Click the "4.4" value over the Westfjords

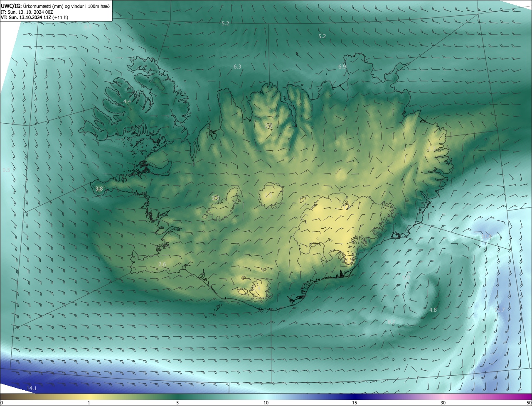[x=127, y=102]
